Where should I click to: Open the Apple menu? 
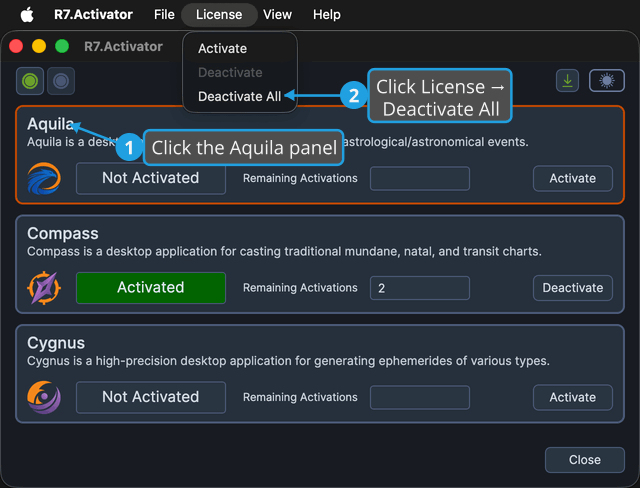click(x=27, y=15)
